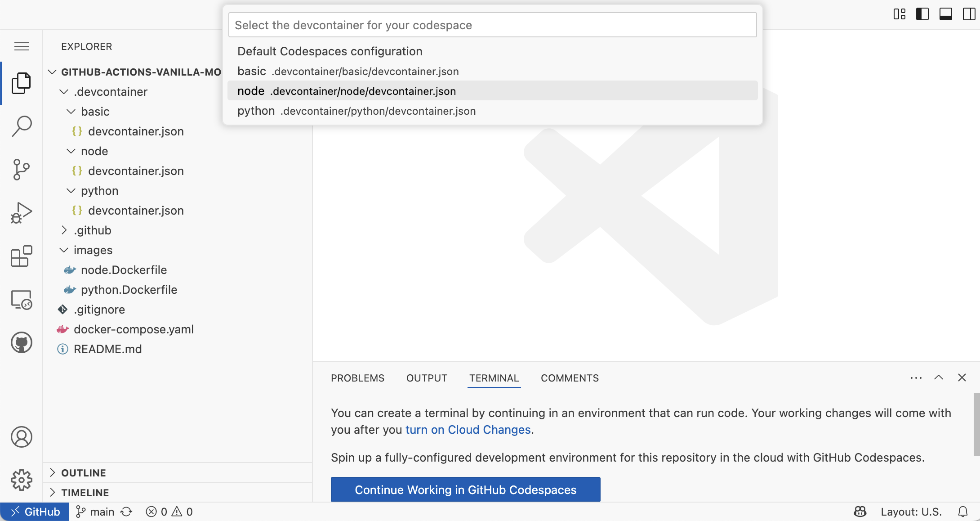Switch to the PROBLEMS tab
Screen dimensions: 980x521
(x=357, y=378)
